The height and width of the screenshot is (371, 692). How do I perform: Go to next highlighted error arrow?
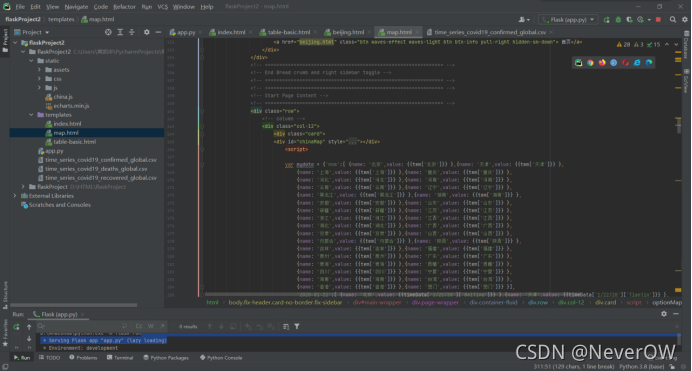coord(676,45)
